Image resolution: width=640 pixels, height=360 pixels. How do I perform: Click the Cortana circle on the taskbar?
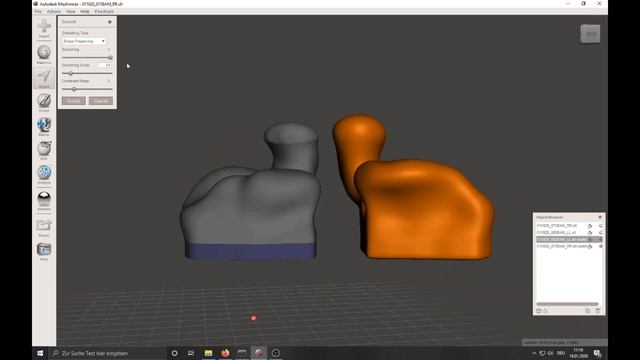pos(174,353)
